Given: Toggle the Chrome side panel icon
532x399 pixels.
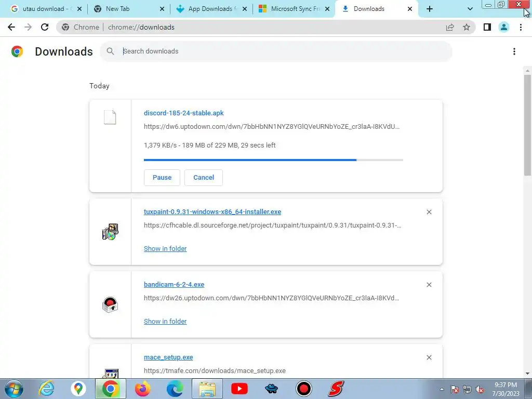Looking at the screenshot, I should 487,27.
